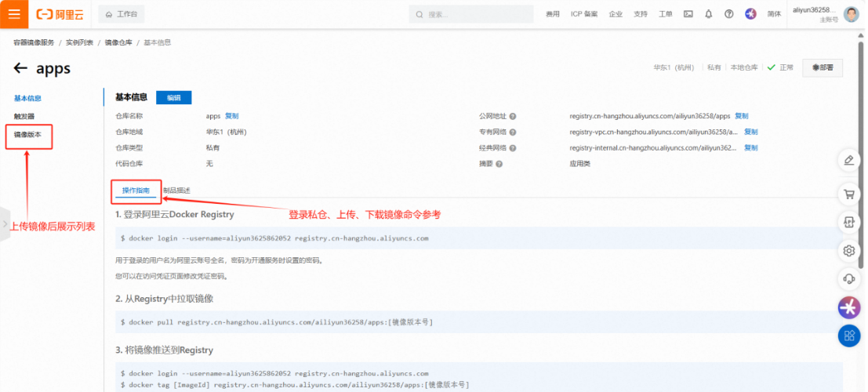Copy the repository name apps

[231, 116]
